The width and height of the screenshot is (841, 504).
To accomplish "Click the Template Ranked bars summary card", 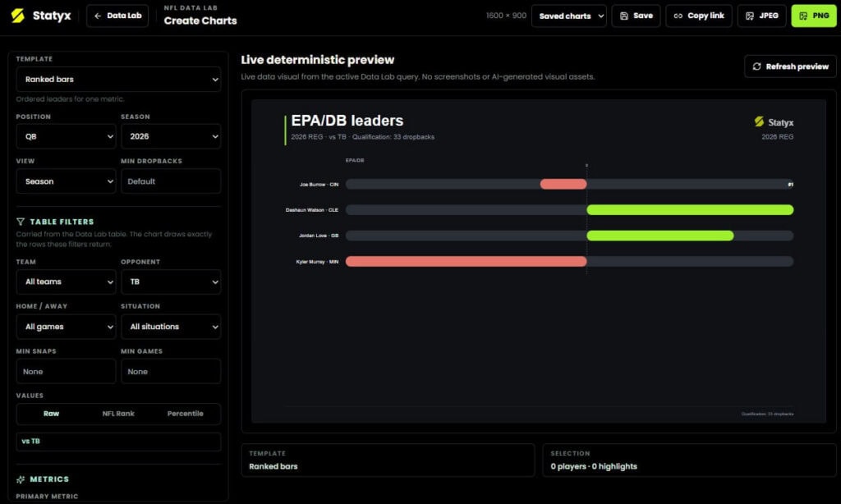I will [388, 460].
